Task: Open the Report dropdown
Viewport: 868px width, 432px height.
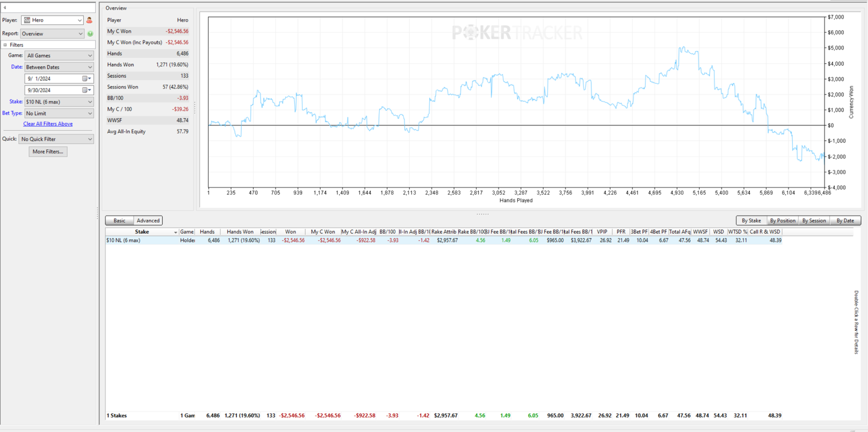Action: coord(80,34)
